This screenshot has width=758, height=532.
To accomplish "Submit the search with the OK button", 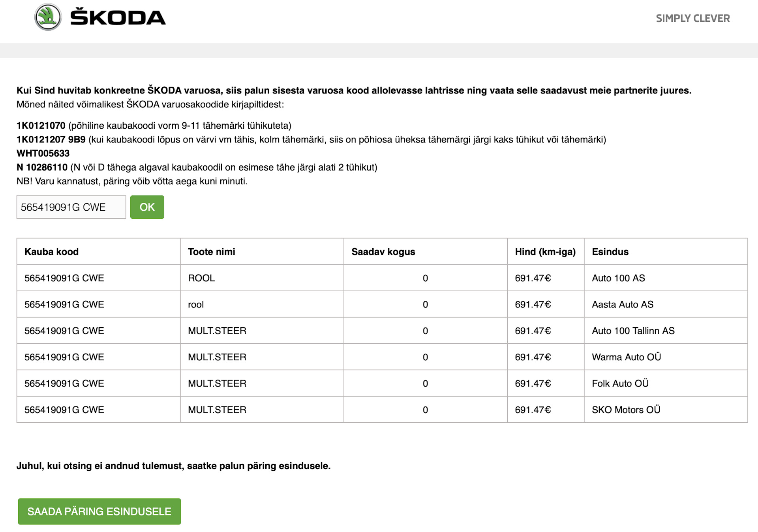I will (x=147, y=207).
